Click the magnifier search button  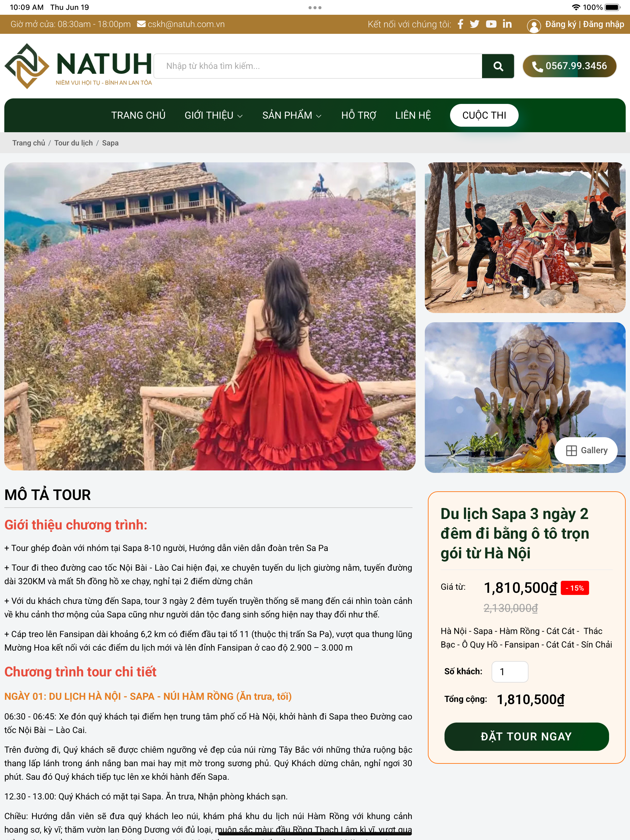(x=498, y=66)
